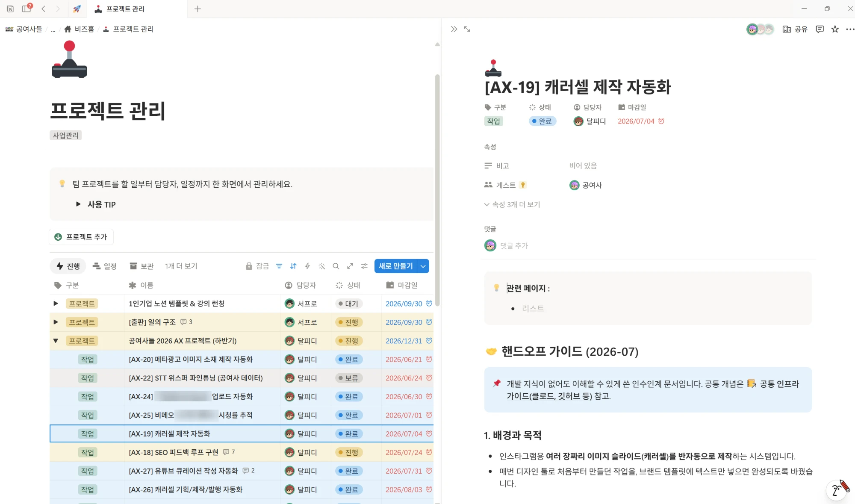Click the 사업관리 tag under page title
The image size is (855, 504).
pyautogui.click(x=65, y=136)
